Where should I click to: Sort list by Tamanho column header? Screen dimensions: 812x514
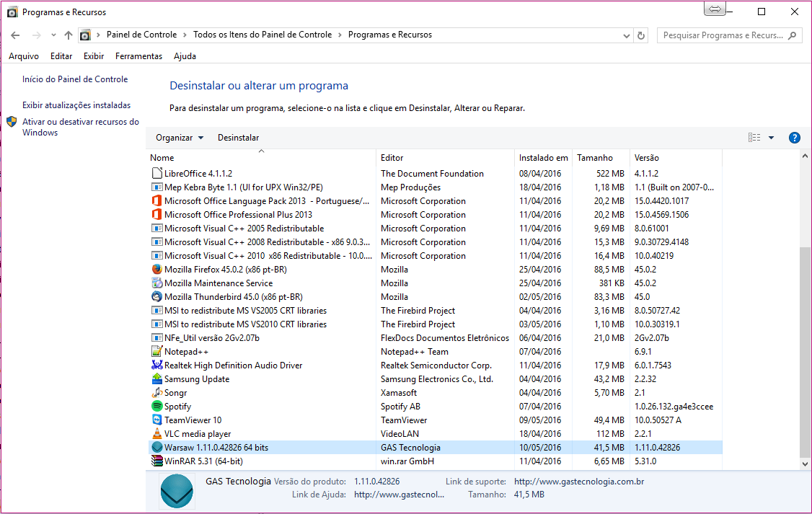click(595, 158)
